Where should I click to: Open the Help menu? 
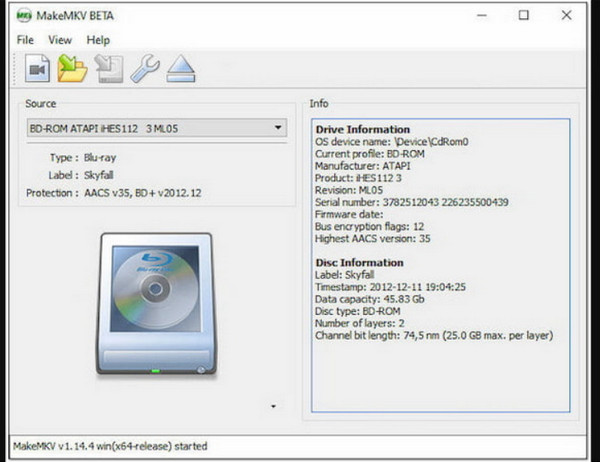click(x=98, y=40)
